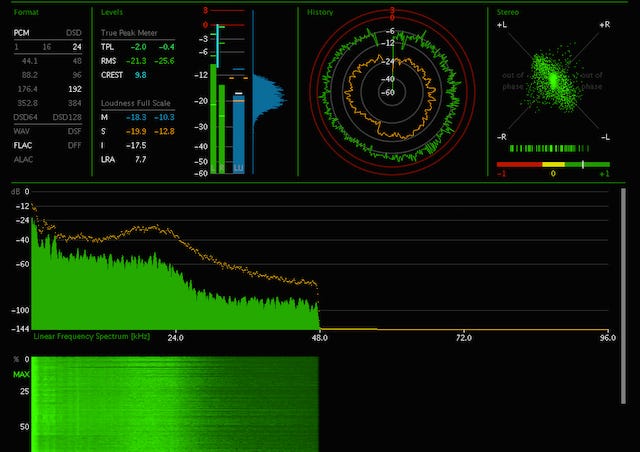This screenshot has width=640, height=452.
Task: Select the DSD format option
Action: (x=74, y=33)
